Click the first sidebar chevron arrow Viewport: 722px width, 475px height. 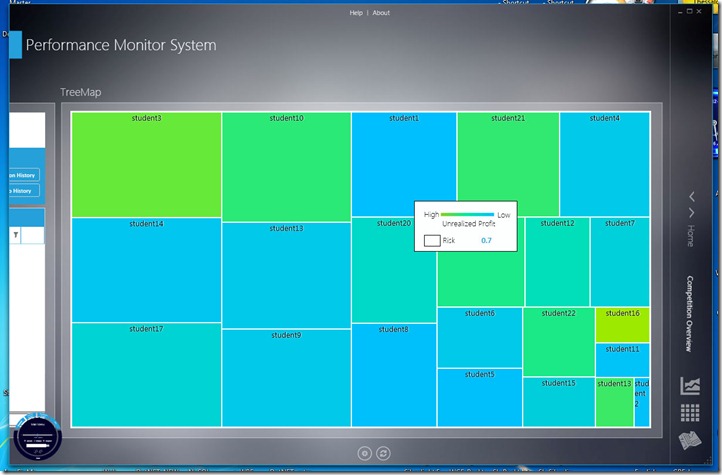tap(692, 197)
